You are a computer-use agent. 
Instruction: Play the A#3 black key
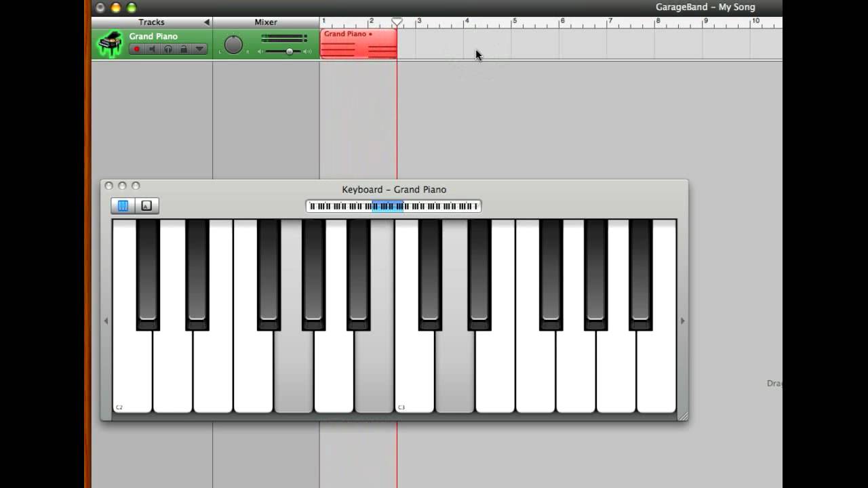[641, 274]
